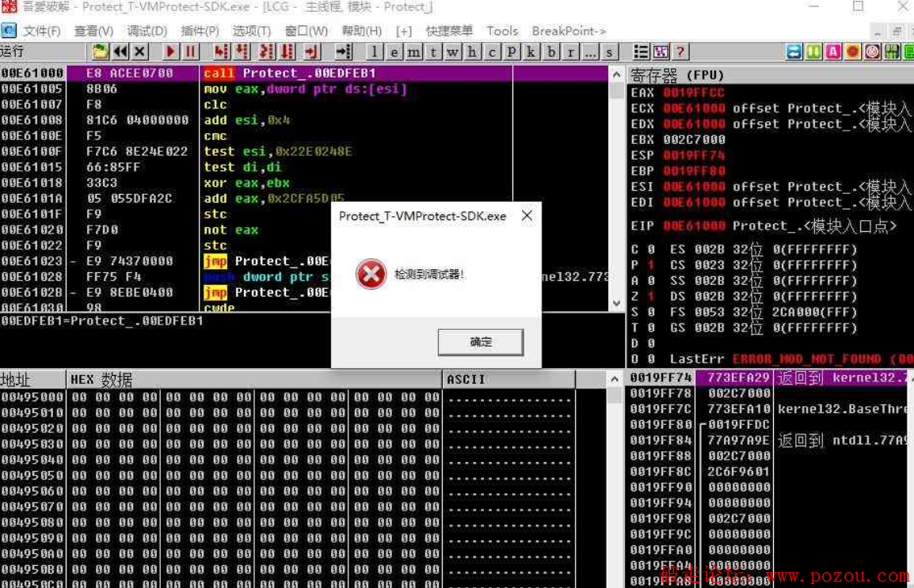
Task: Click the Go to address arrow icon
Action: point(344,51)
